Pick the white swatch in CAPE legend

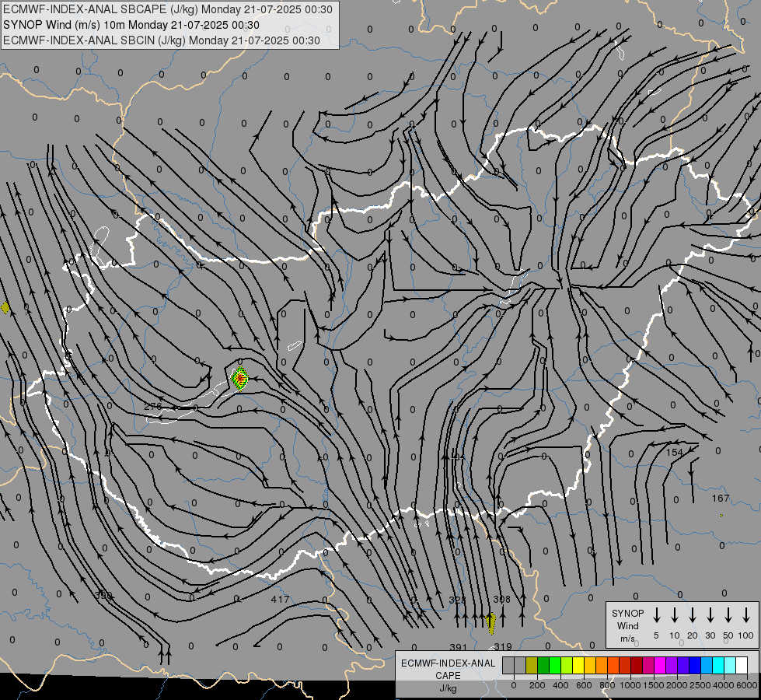click(x=741, y=665)
